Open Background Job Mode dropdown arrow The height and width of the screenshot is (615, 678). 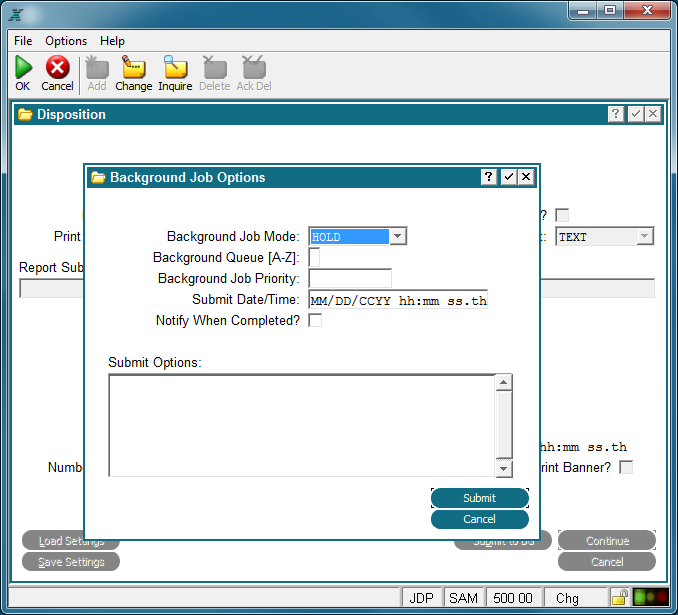[x=397, y=237]
